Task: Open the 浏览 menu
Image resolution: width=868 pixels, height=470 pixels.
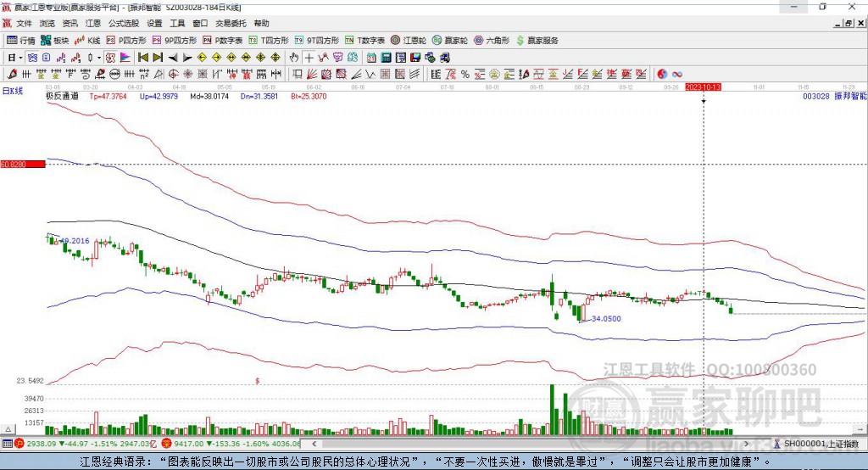Action: (47, 23)
